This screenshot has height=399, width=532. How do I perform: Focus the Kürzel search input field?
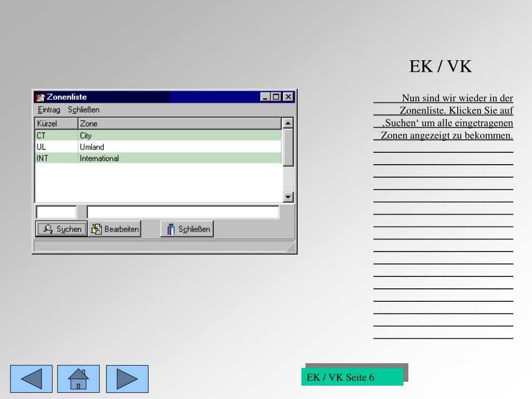[56, 212]
